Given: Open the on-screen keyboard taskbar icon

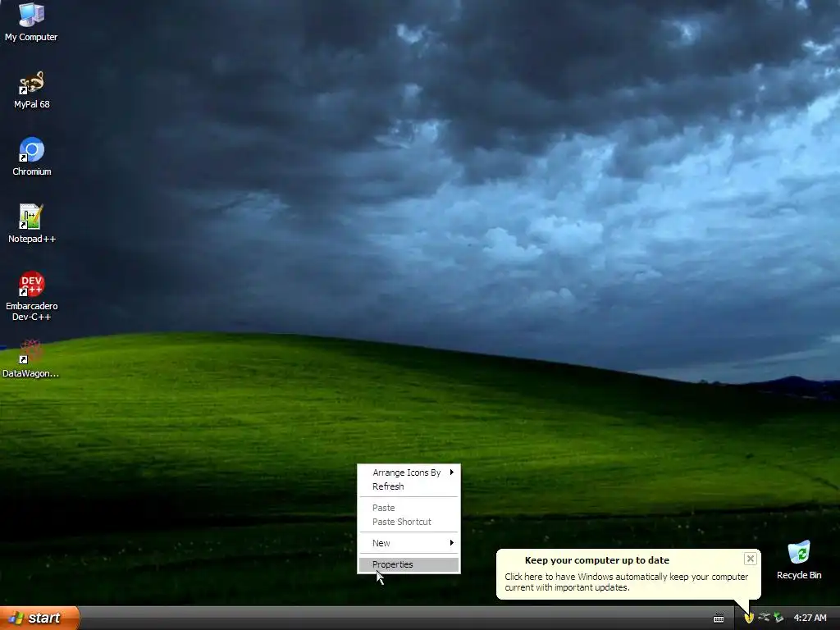Looking at the screenshot, I should click(719, 619).
